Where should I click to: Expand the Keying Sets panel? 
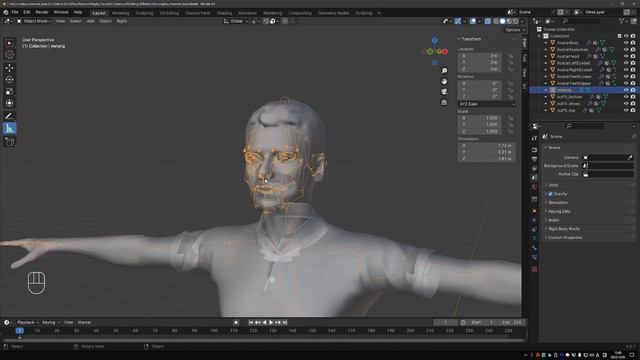[559, 211]
